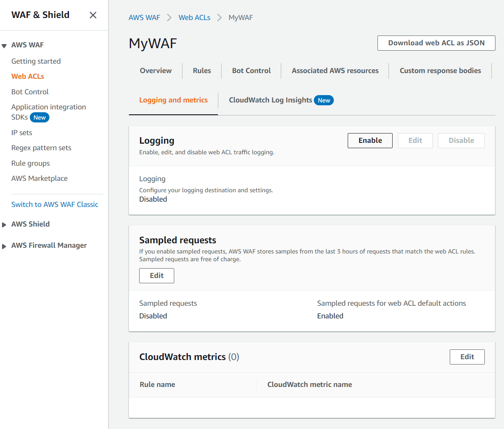Click AWS WAF breadcrumb link
Screen dimensions: 504x429
click(x=144, y=18)
